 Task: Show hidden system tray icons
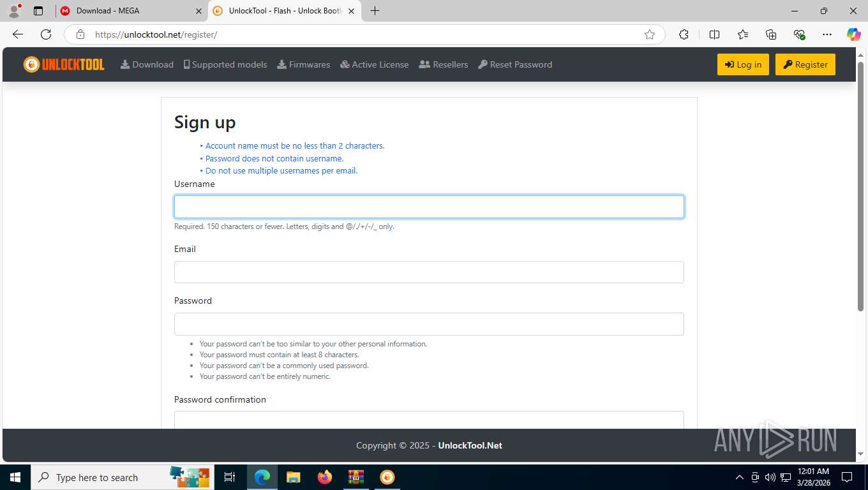tap(740, 477)
